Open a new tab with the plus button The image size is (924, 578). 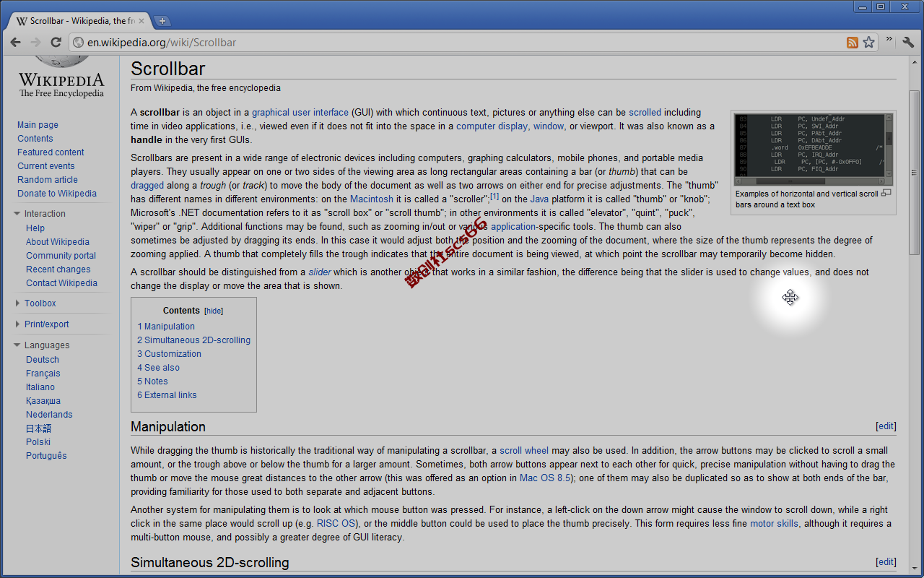(162, 20)
